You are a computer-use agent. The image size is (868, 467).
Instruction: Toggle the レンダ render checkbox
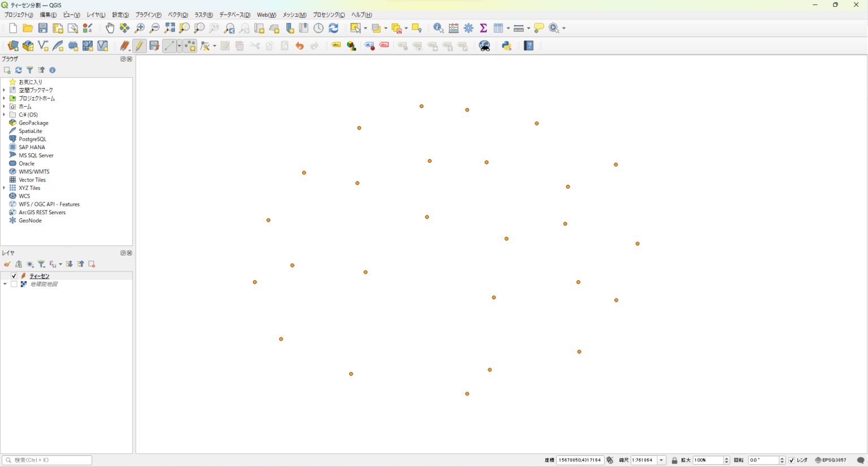pyautogui.click(x=791, y=460)
